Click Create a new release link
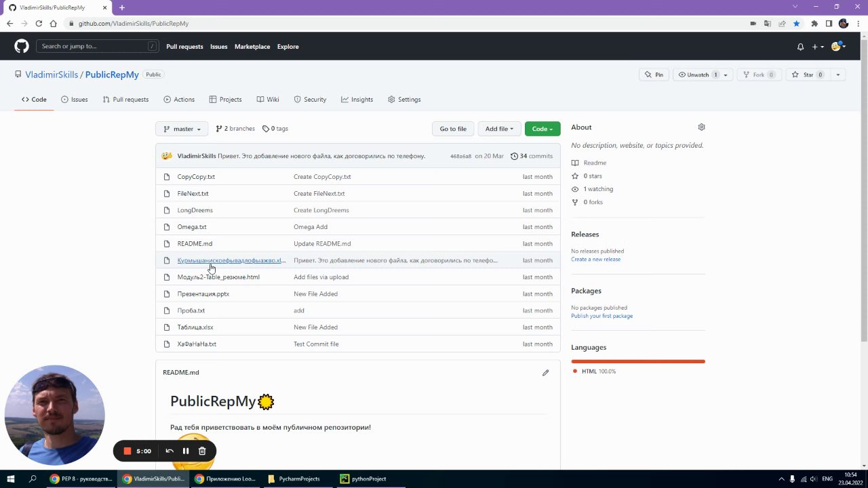 pos(595,260)
